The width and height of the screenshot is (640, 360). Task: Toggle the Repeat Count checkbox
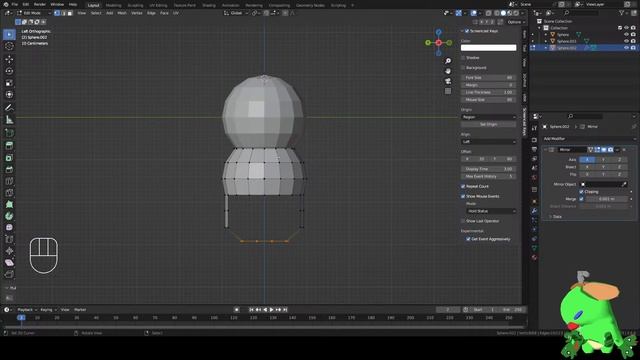click(463, 187)
